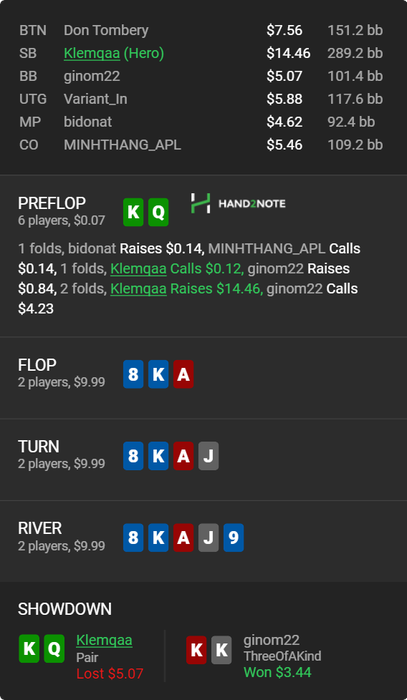Click ginom22's red K showdown card
The height and width of the screenshot is (700, 407).
pos(196,650)
